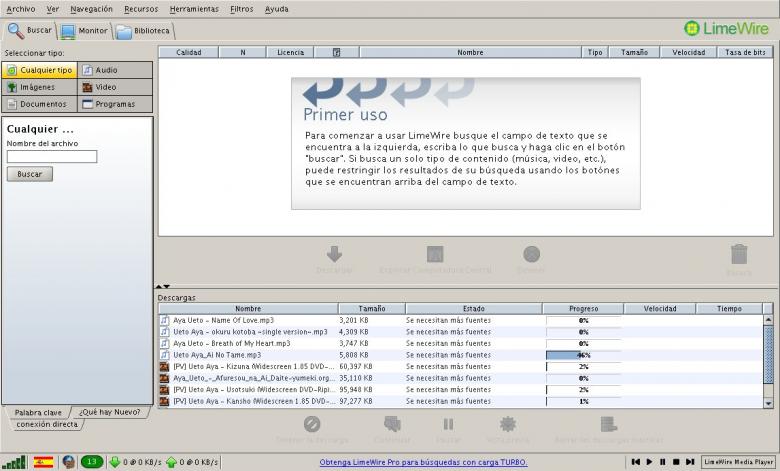Viewport: 780px width, 471px height.
Task: Open the Obtenga LimeWire Pro link
Action: [x=423, y=462]
